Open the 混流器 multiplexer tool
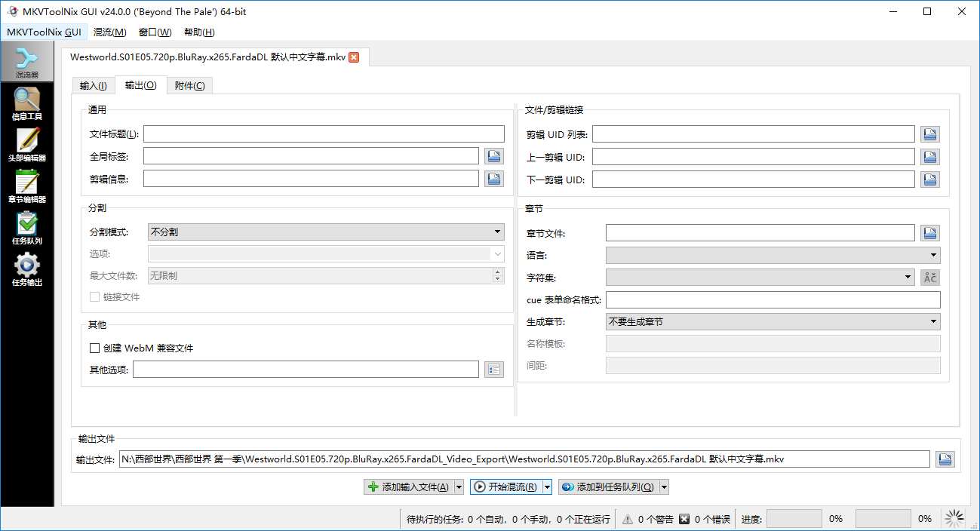 [x=27, y=62]
